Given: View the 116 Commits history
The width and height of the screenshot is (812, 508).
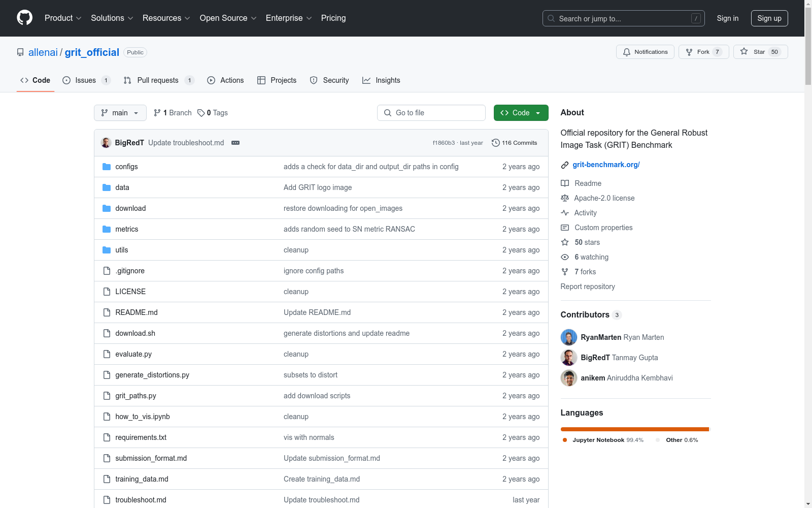Looking at the screenshot, I should (x=515, y=143).
